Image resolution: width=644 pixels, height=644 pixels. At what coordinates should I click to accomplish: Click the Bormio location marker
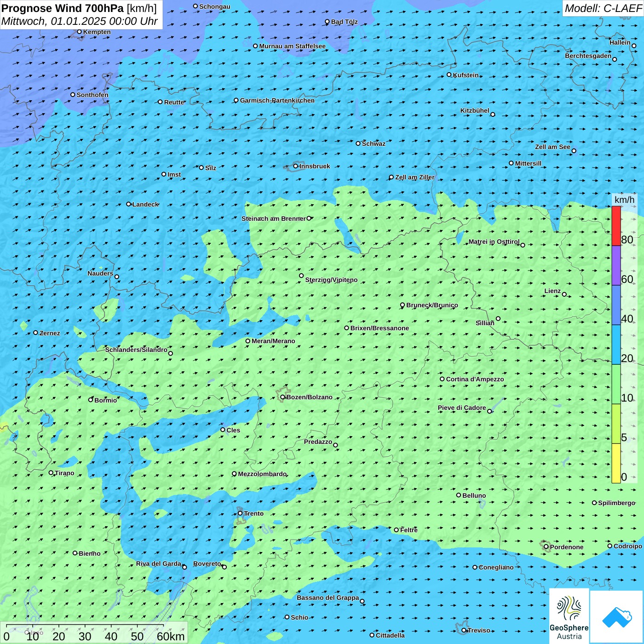(91, 400)
